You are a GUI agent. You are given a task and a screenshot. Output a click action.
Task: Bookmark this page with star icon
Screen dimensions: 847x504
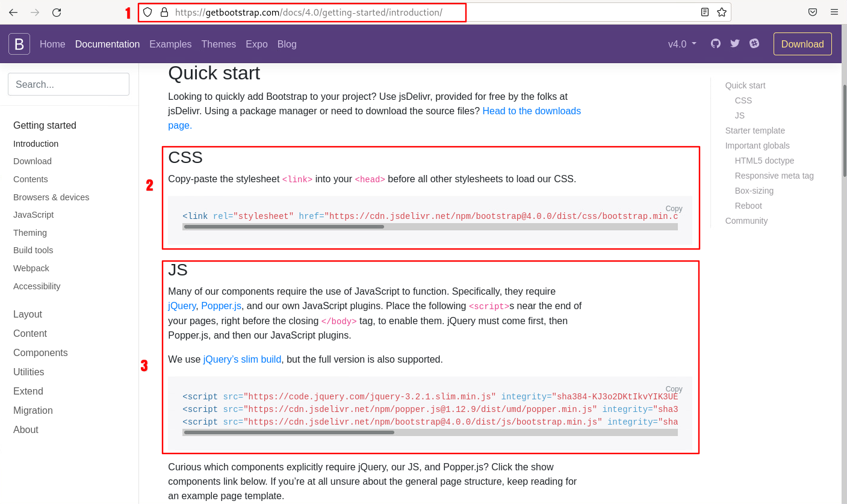point(721,12)
